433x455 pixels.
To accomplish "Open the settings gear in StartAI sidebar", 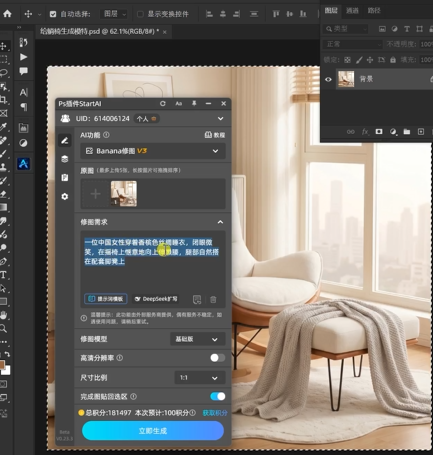I will coord(65,196).
